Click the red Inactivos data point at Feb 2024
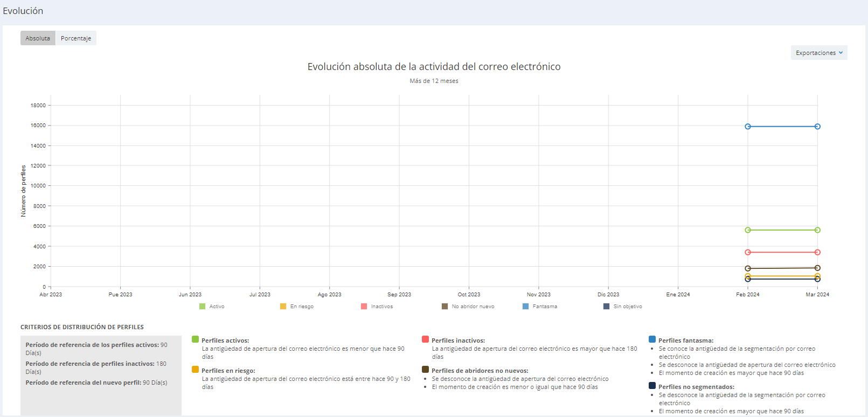The width and height of the screenshot is (868, 417). (748, 252)
